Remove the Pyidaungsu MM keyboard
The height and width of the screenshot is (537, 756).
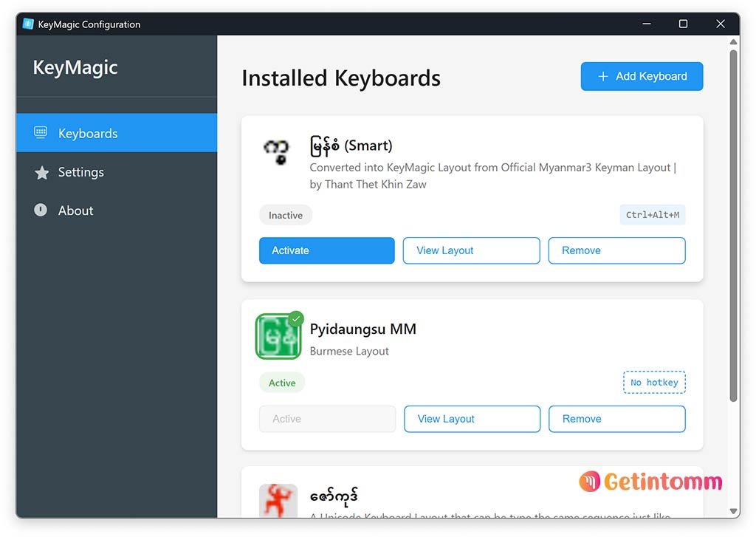[x=616, y=419]
